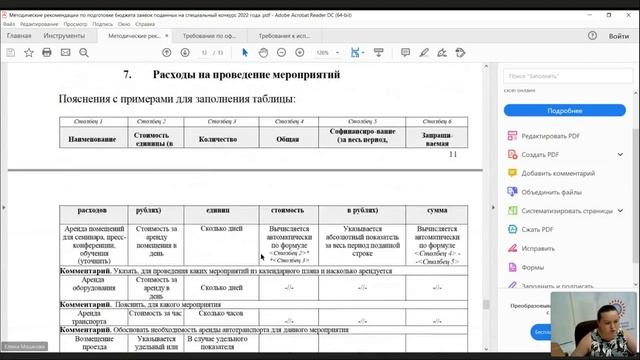Open Fill and sign (Заполнить и подписать) tool

(x=557, y=285)
